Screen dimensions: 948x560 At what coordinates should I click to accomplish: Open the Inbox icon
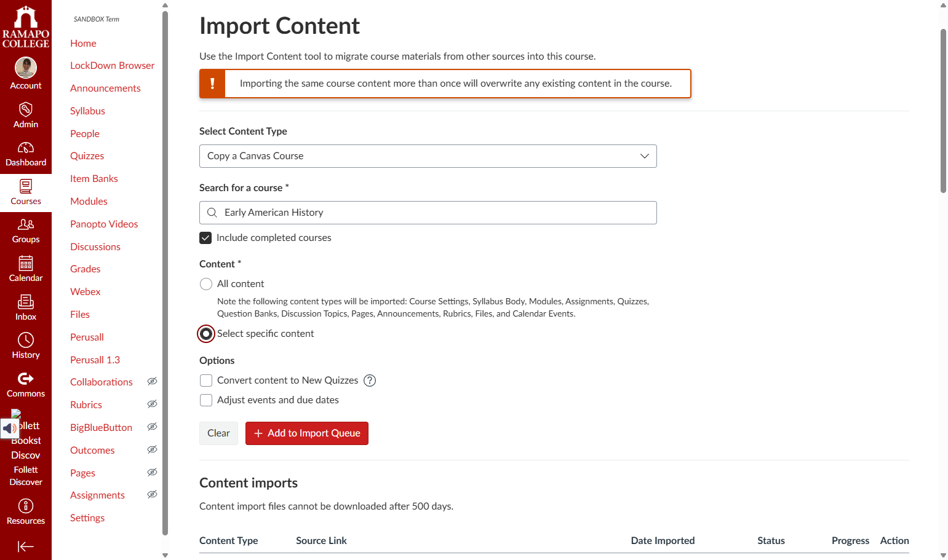coord(26,302)
